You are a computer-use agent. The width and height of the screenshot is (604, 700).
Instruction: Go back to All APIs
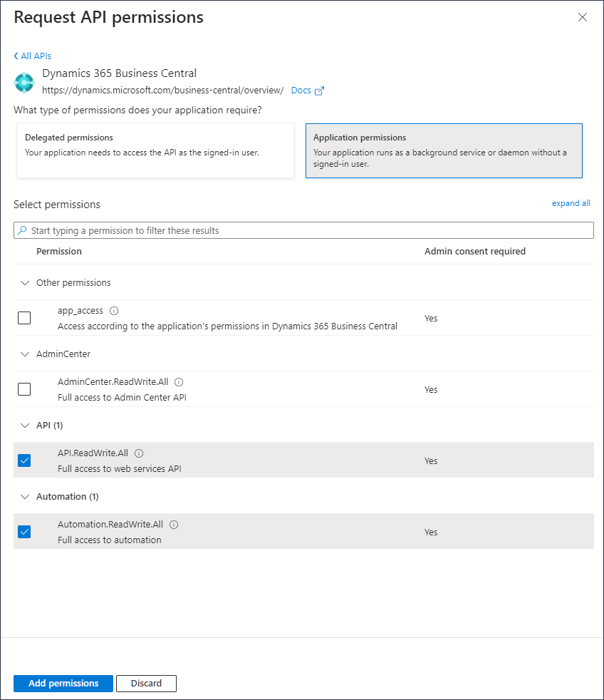[33, 56]
